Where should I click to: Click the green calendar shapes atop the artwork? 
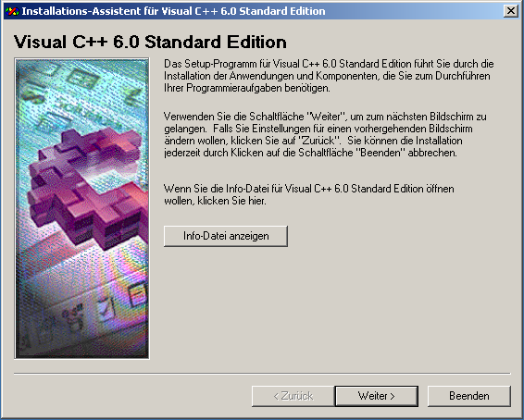coord(81,80)
